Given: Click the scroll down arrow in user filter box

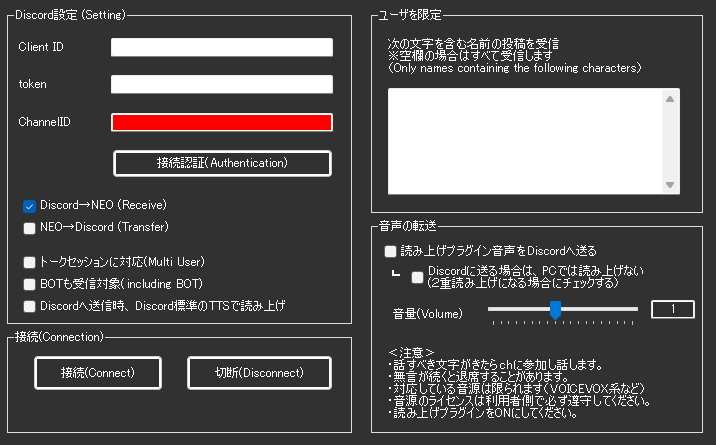Looking at the screenshot, I should pos(670,185).
